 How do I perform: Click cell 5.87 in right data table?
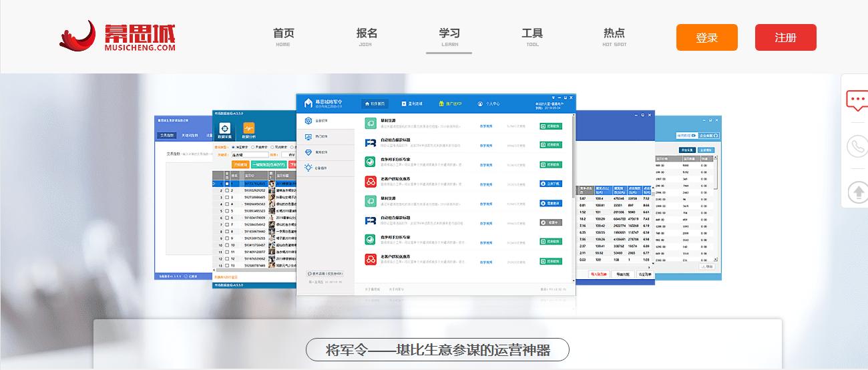[583, 198]
